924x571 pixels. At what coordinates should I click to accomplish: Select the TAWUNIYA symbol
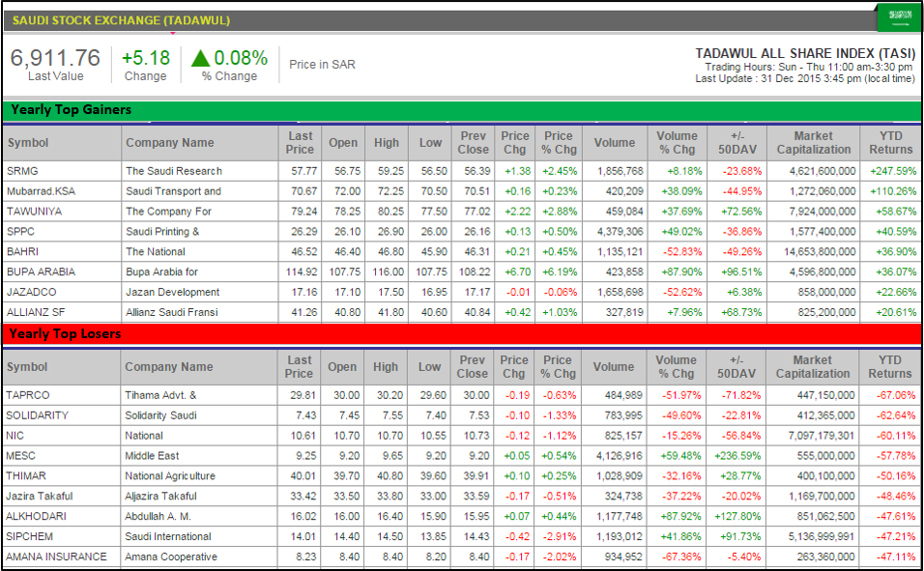34,212
